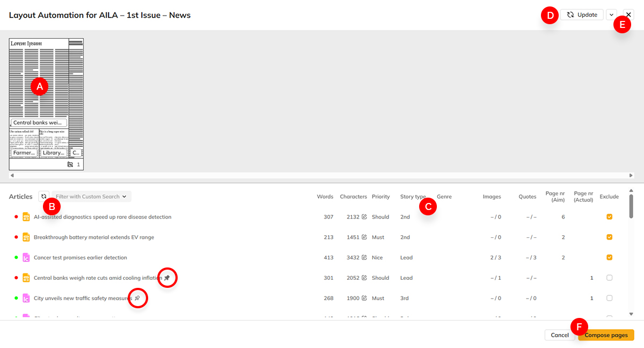Sort by the Images column header
644x348 pixels.
(492, 197)
